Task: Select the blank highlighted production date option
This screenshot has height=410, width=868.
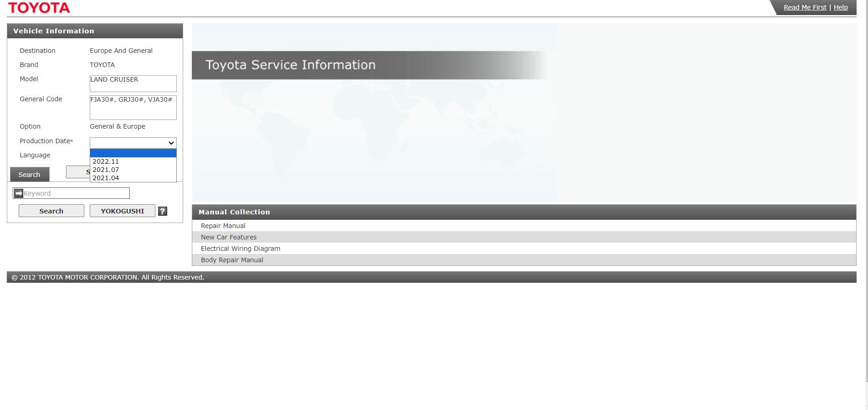Action: [133, 153]
